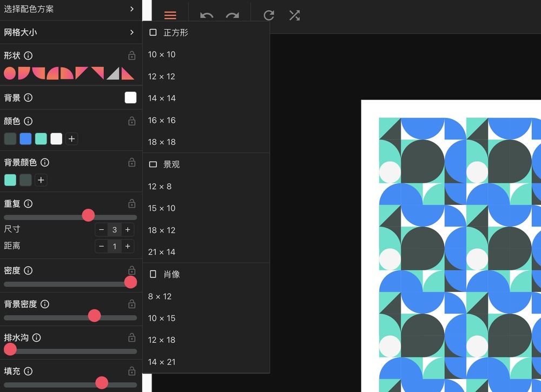The width and height of the screenshot is (541, 392).
Task: Select the blue swatch in 颜色
Action: (x=25, y=139)
